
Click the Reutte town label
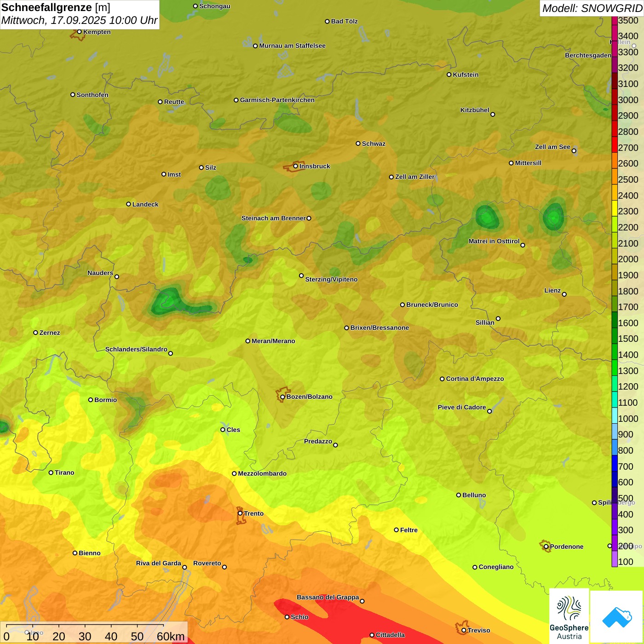click(x=174, y=102)
